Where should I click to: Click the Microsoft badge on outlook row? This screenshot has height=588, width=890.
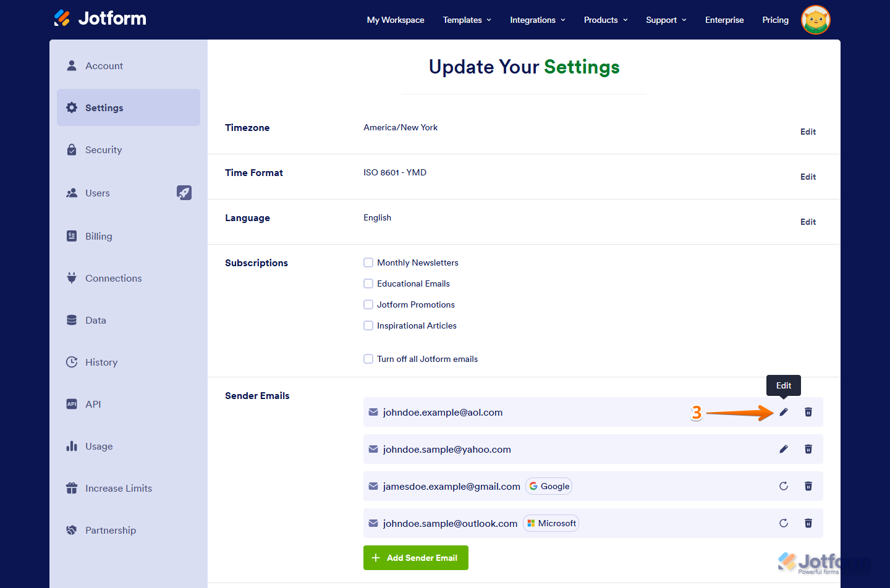point(551,523)
